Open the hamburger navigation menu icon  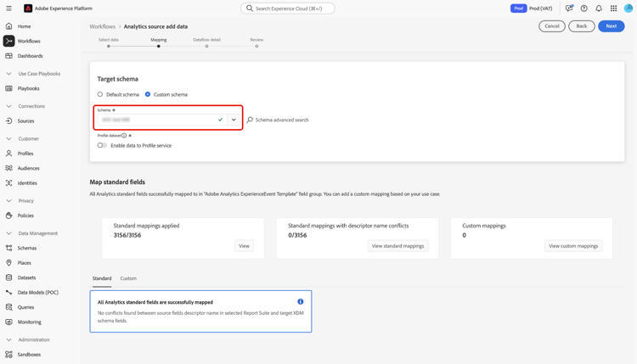pyautogui.click(x=9, y=8)
